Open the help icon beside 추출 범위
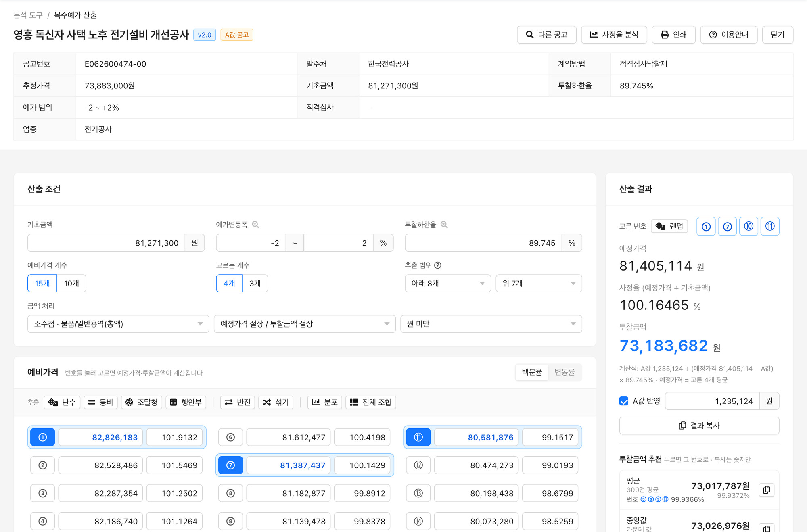The height and width of the screenshot is (532, 807). click(x=438, y=265)
